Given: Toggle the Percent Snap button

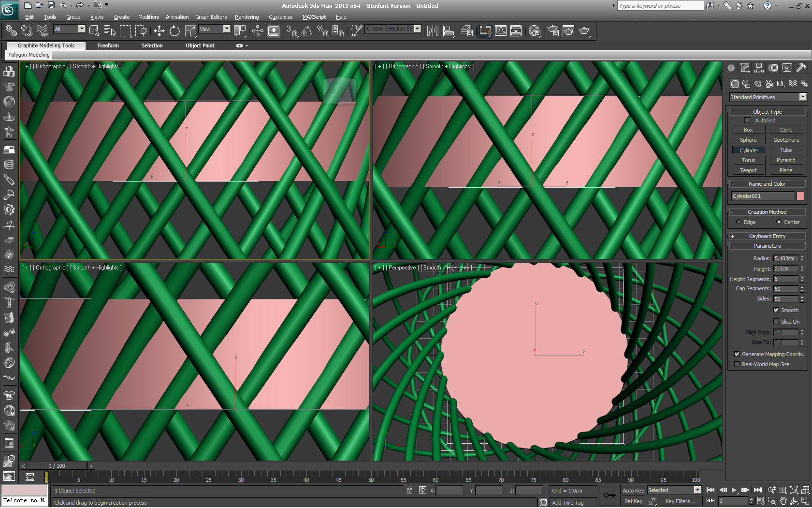Looking at the screenshot, I should click(322, 31).
